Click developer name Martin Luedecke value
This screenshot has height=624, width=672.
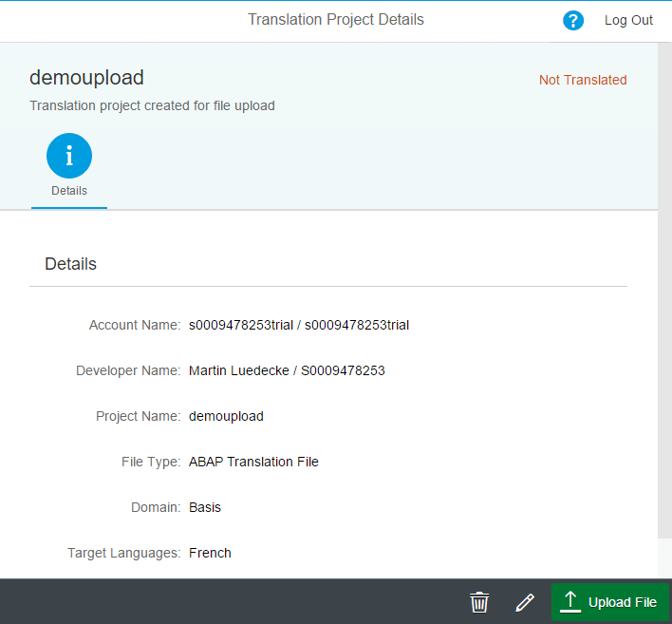(x=287, y=370)
